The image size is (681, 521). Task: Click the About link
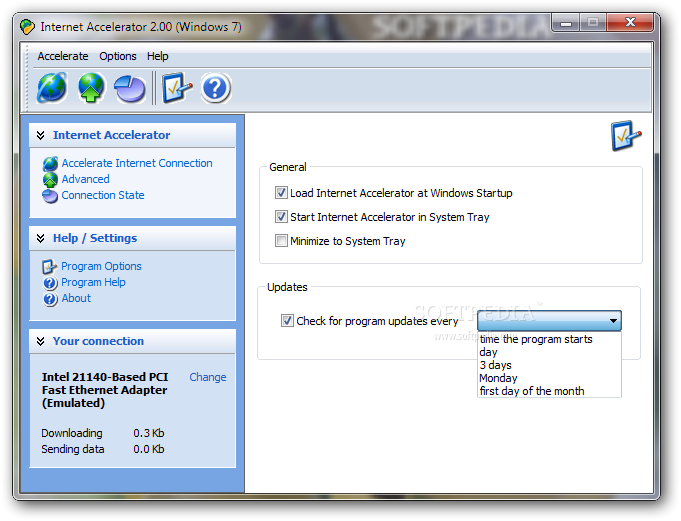point(76,298)
